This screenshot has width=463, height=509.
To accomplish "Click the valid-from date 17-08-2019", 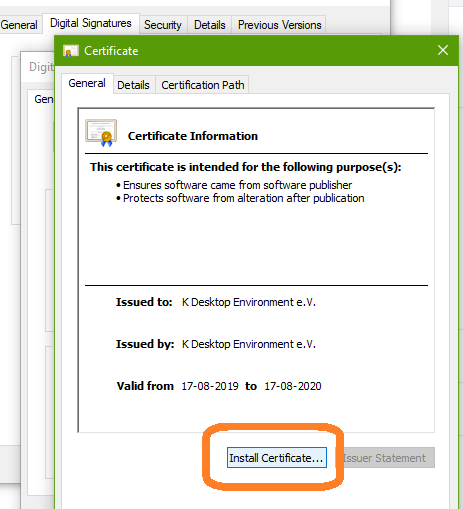I will 210,386.
